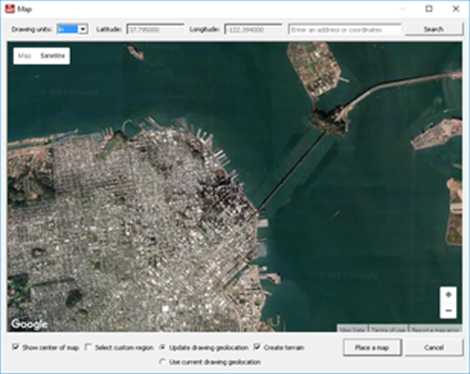
Task: Zoom in with the map plus icon
Action: (448, 295)
